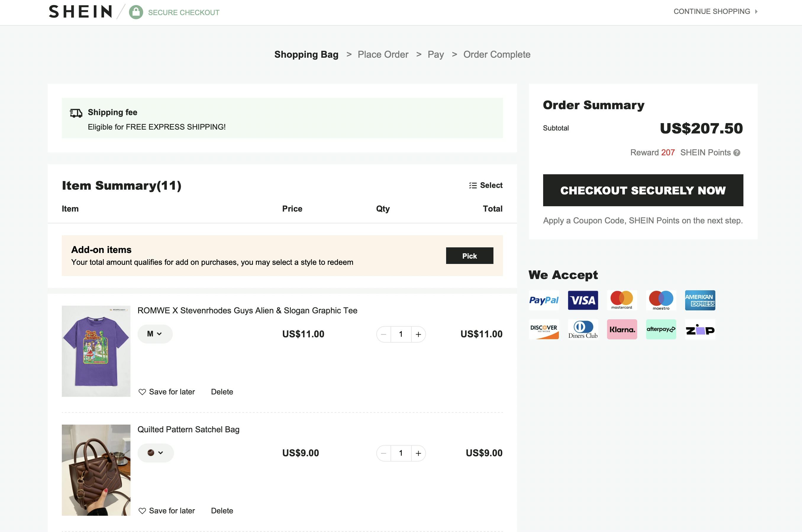802x532 pixels.
Task: Click the Shopping Bag tab in breadcrumb
Action: click(306, 55)
